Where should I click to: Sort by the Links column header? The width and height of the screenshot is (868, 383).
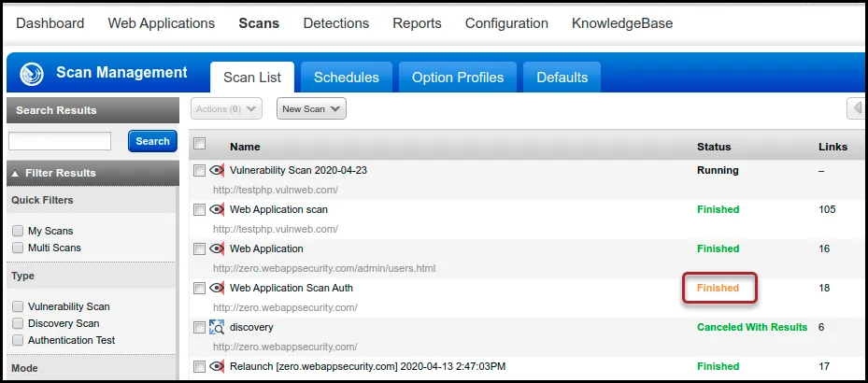[x=833, y=147]
